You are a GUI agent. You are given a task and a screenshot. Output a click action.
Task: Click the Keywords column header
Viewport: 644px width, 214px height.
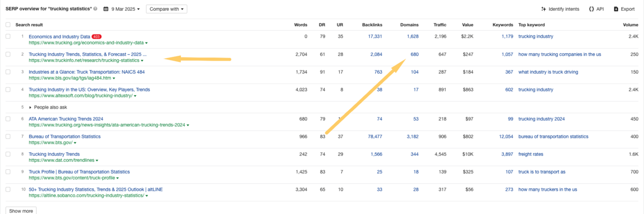(503, 25)
